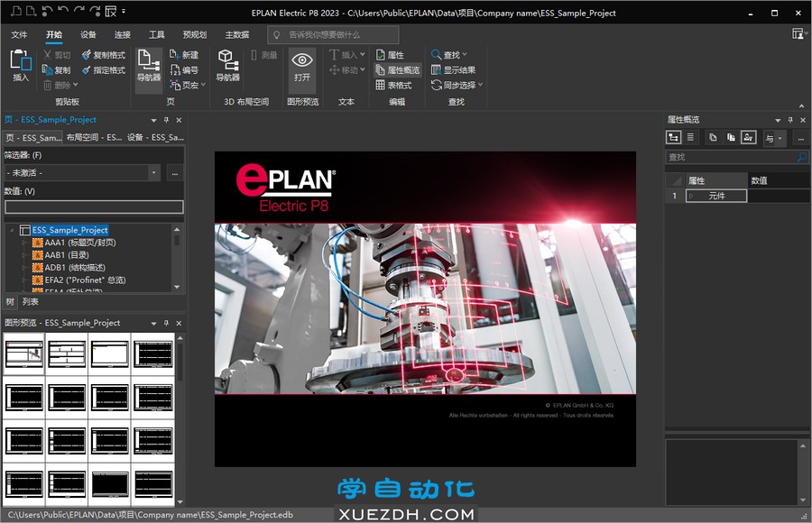812x523 pixels.
Task: Click the magnifier in 属性概览 search box
Action: pos(802,157)
